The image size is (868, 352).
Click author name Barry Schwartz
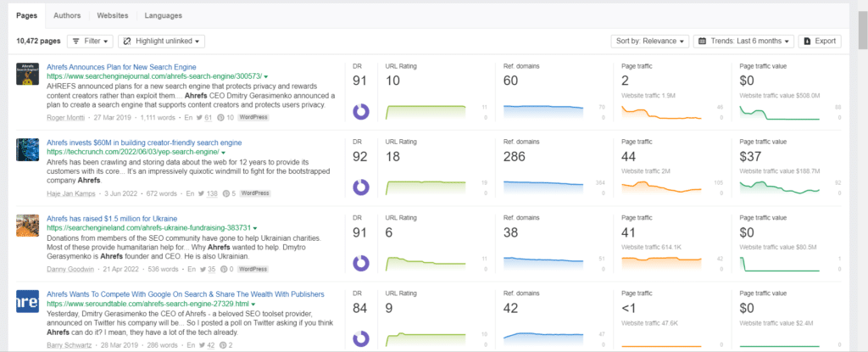pos(70,345)
